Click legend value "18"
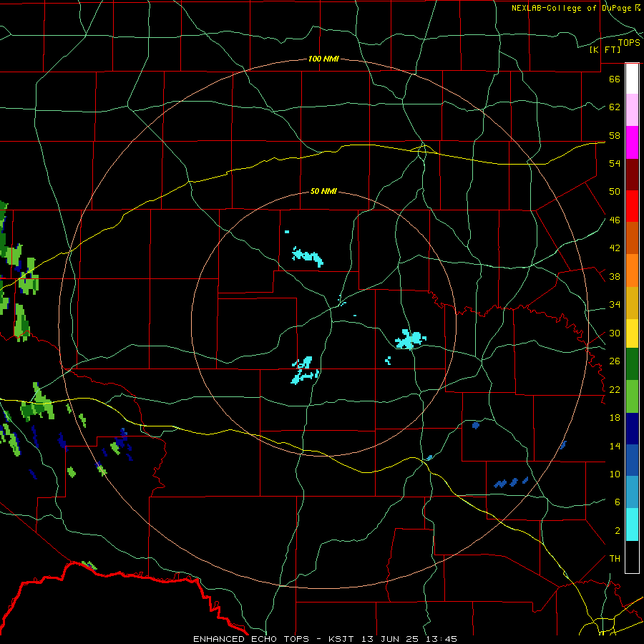The width and height of the screenshot is (644, 644). (615, 418)
